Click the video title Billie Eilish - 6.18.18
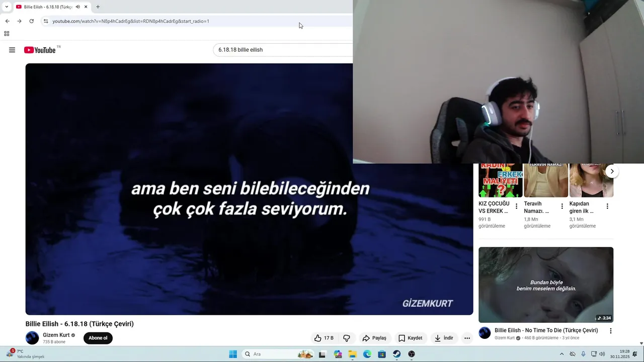This screenshot has width=644, height=362. (79, 324)
